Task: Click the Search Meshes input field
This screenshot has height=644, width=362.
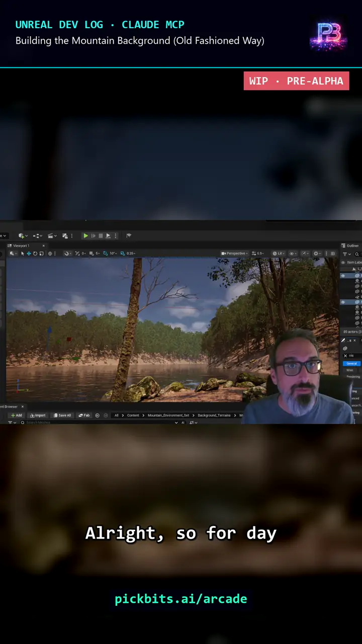Action: pos(101,422)
